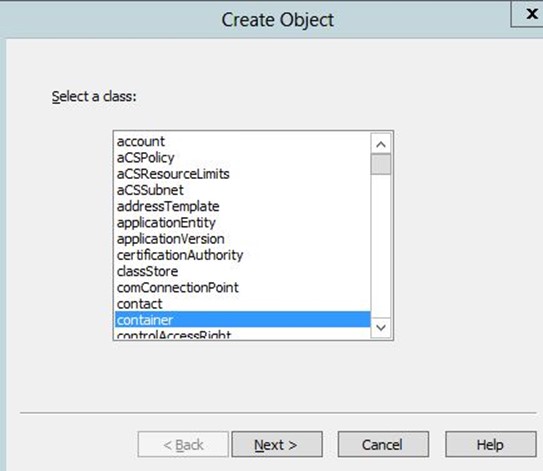Click the class list scrollbar thumb

coord(381,164)
